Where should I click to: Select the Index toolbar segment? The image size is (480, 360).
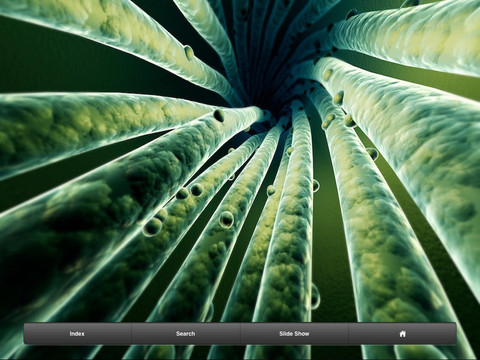tap(77, 334)
